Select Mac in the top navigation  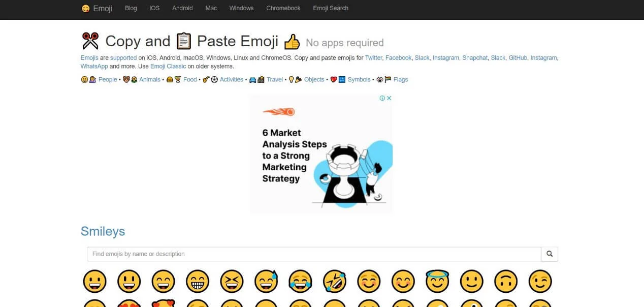(211, 8)
